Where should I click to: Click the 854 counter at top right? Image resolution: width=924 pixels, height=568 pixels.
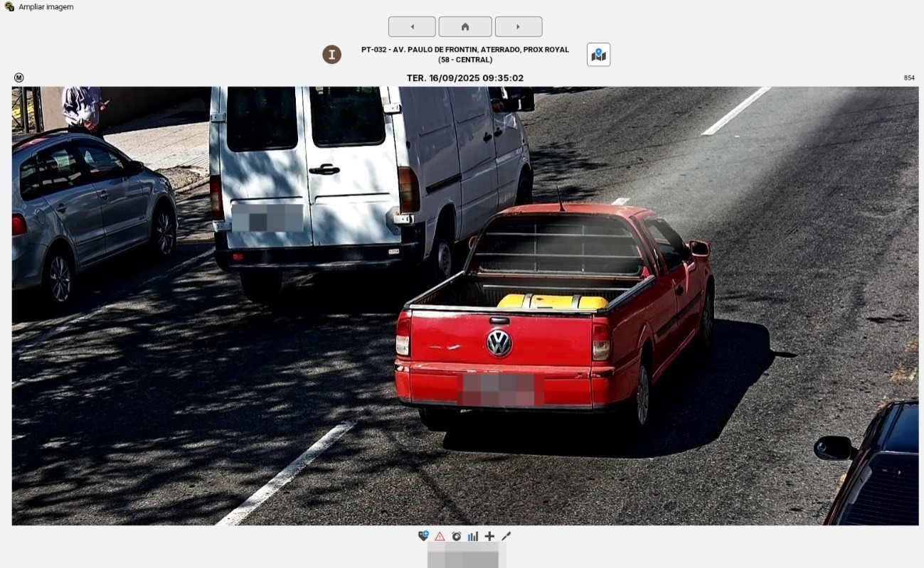pyautogui.click(x=909, y=77)
